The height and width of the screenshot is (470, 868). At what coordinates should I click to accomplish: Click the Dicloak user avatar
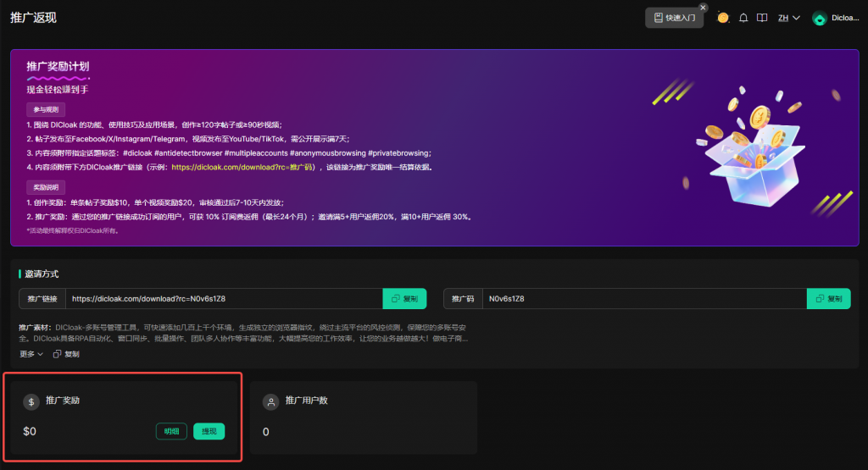[820, 18]
